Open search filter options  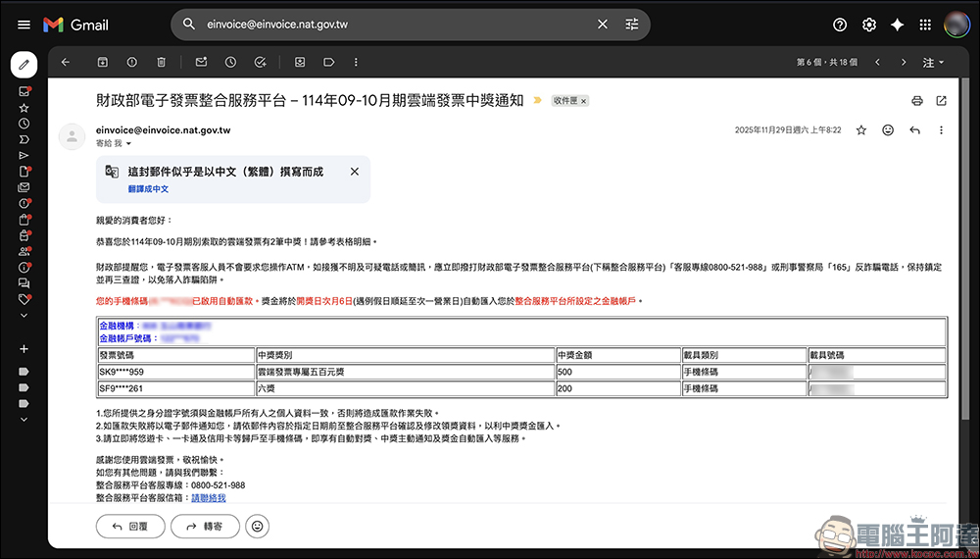[x=632, y=25]
